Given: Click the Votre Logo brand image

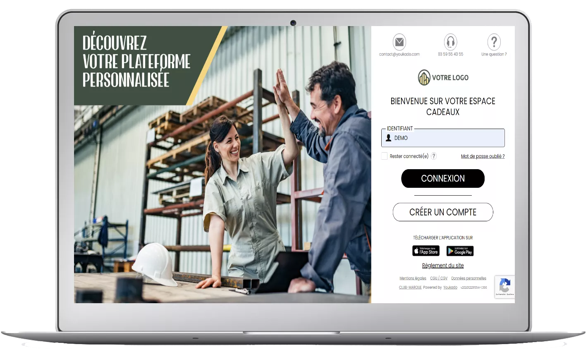Looking at the screenshot, I should (443, 77).
